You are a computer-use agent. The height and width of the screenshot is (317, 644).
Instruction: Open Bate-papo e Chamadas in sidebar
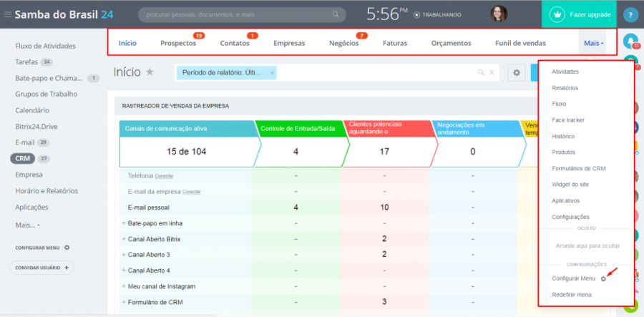tap(49, 78)
